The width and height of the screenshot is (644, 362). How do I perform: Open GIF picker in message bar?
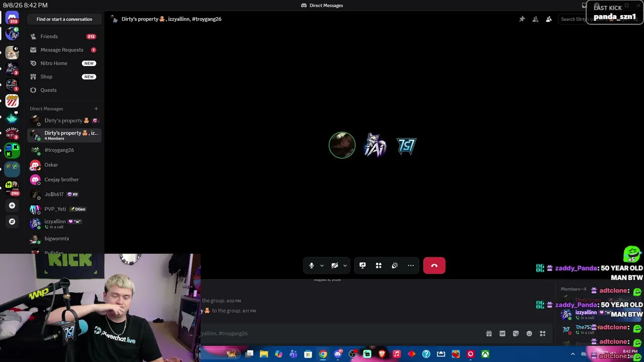pyautogui.click(x=502, y=333)
